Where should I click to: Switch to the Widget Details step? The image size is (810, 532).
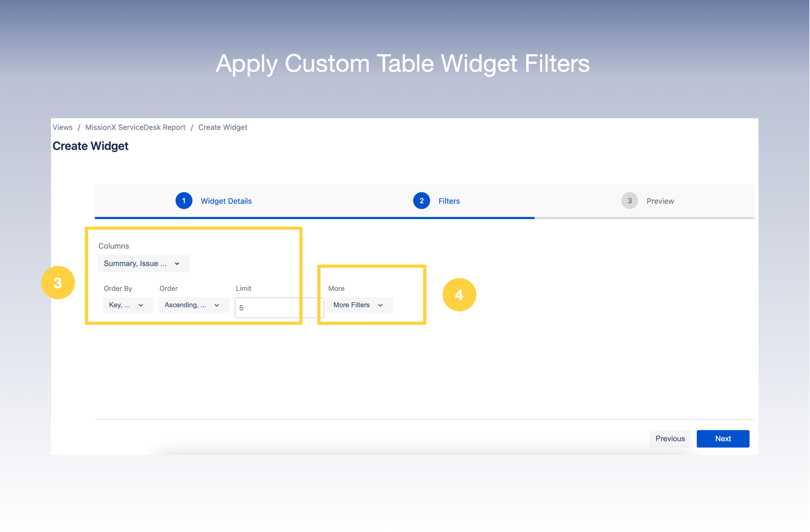(x=226, y=201)
